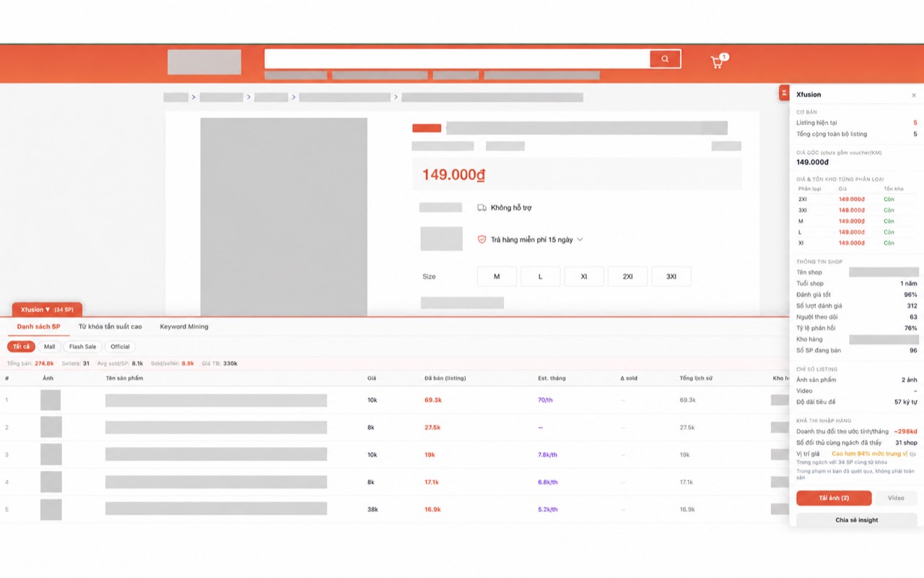Click the truck icon beside Không hỗ trợ
This screenshot has height=578, width=924.
481,208
